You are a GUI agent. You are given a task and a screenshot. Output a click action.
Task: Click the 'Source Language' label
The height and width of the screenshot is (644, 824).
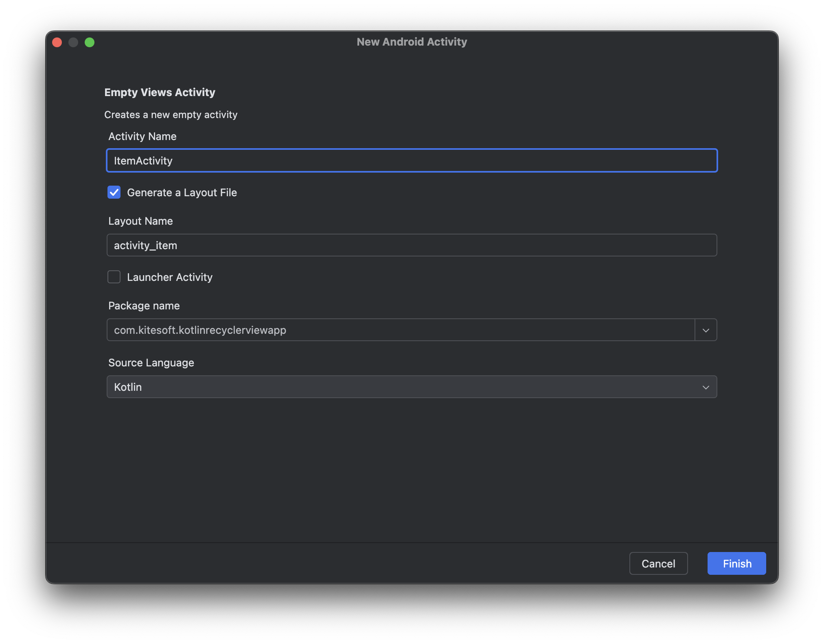coord(151,363)
